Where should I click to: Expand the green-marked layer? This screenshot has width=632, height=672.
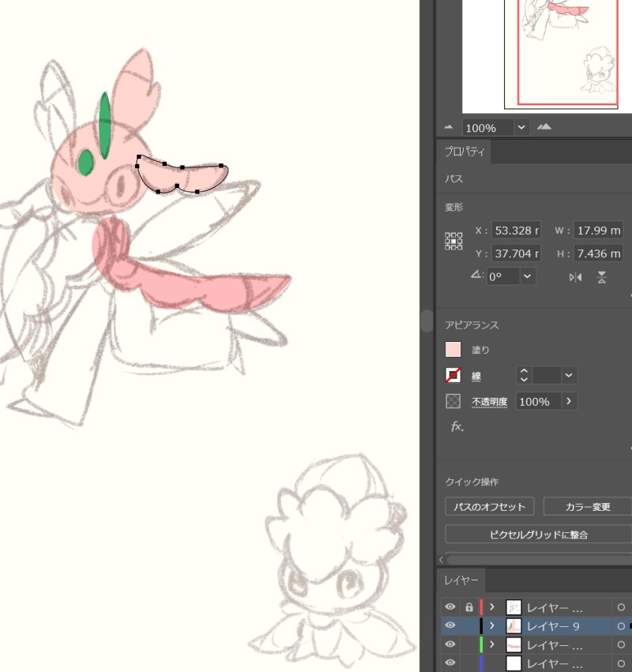tap(492, 644)
